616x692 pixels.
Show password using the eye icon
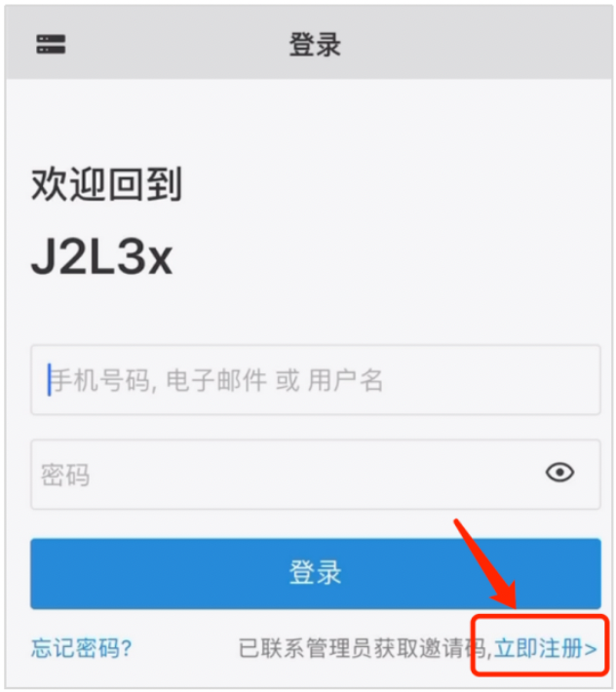pyautogui.click(x=559, y=473)
